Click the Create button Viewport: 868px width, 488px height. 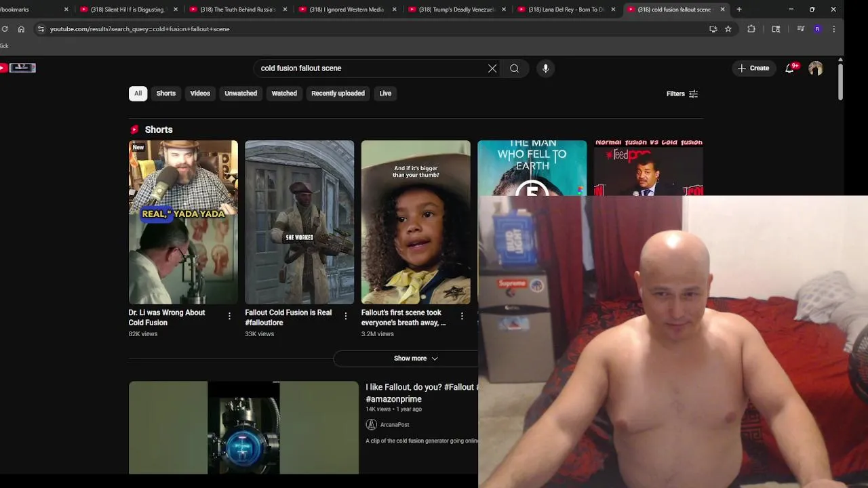click(x=753, y=68)
